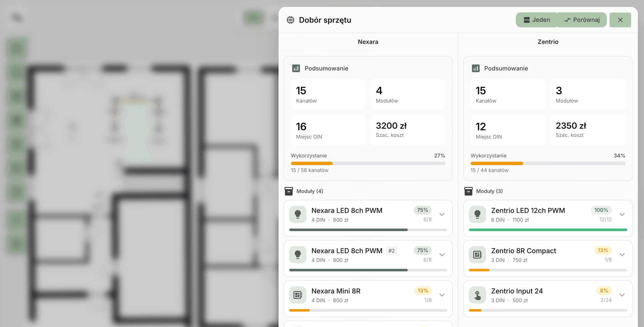
Task: Select the Nexara column header
Action: click(x=368, y=42)
